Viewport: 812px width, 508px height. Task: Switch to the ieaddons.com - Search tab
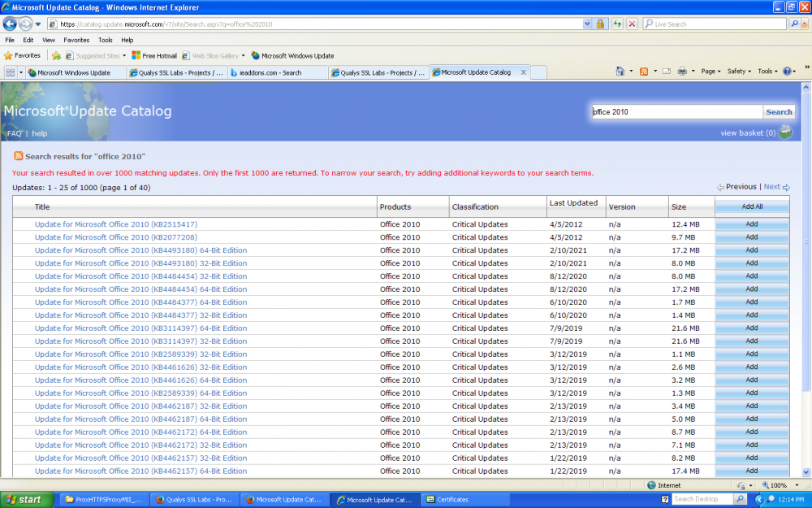[x=277, y=72]
